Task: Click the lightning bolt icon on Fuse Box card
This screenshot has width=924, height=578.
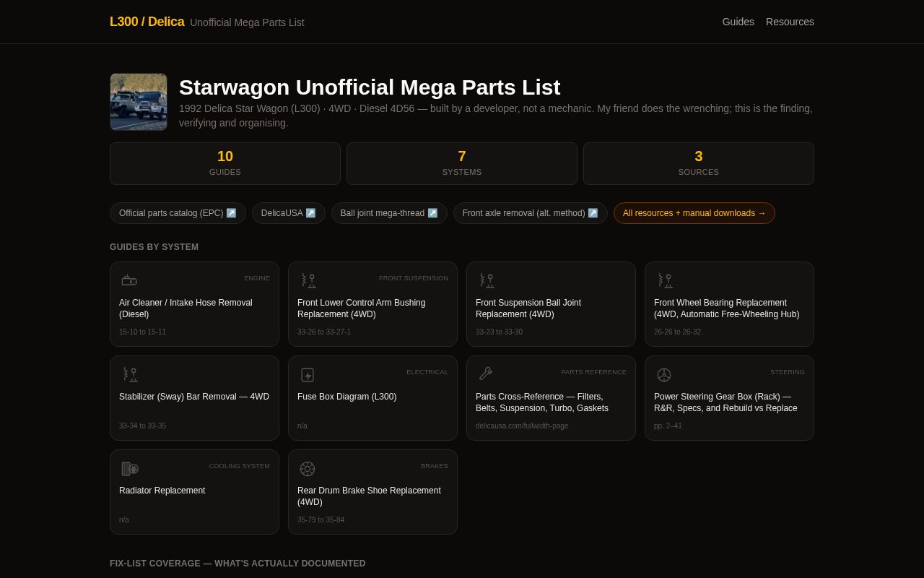Action: coord(308,374)
